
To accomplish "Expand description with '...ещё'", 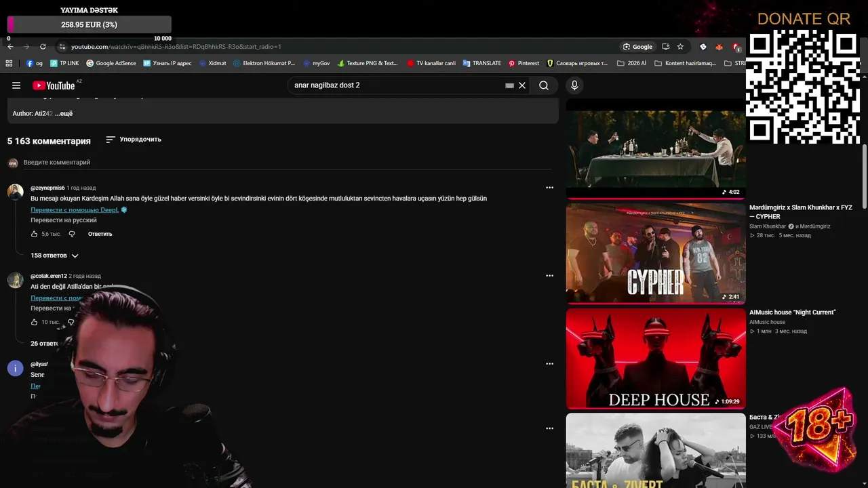I will pyautogui.click(x=64, y=113).
